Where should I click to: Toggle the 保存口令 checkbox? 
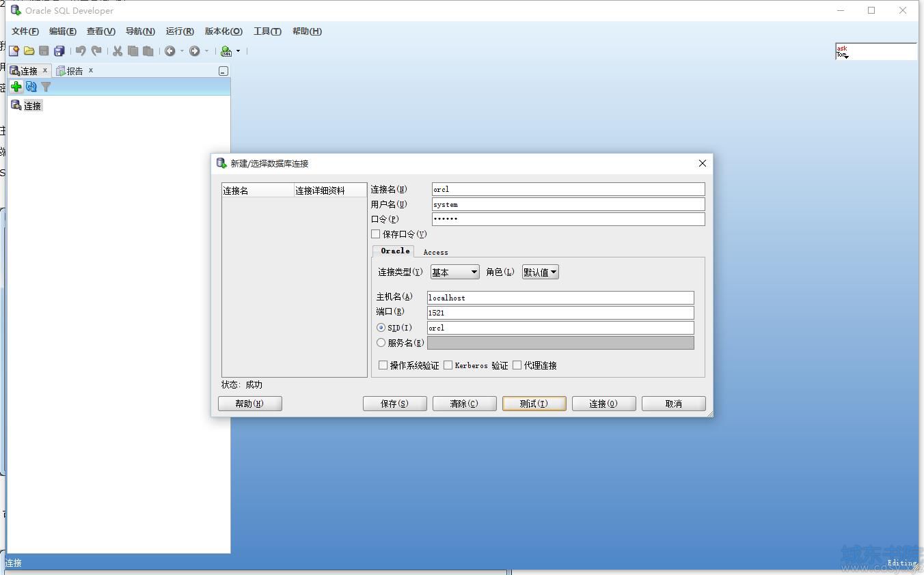coord(375,234)
